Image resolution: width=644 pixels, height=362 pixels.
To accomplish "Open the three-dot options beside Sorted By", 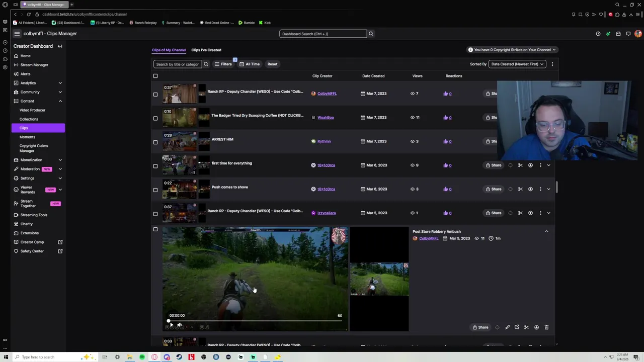I will 552,64.
